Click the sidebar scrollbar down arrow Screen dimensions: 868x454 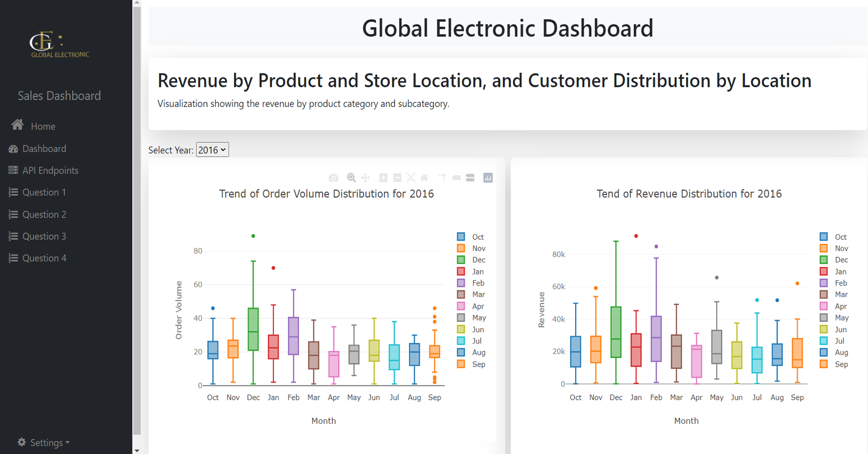136,450
